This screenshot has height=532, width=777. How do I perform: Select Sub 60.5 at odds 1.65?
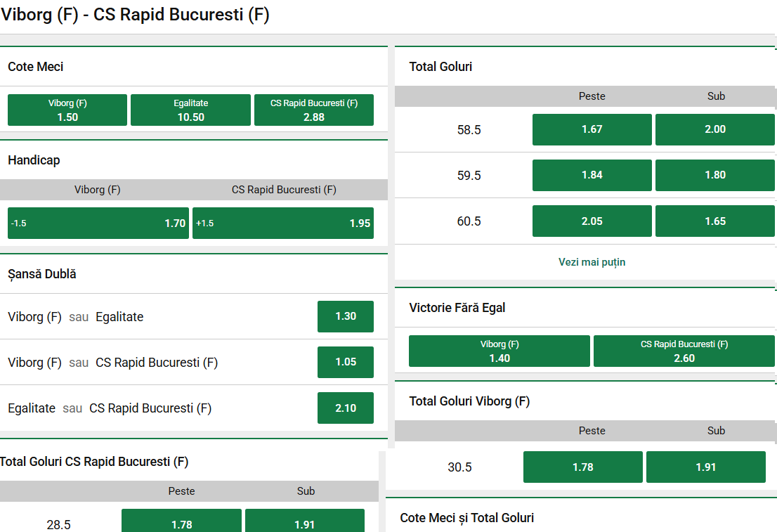point(714,220)
